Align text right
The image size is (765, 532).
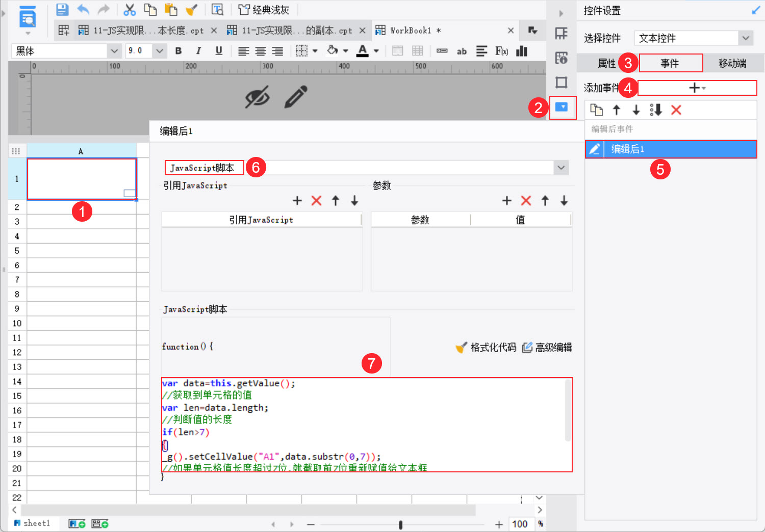[277, 51]
